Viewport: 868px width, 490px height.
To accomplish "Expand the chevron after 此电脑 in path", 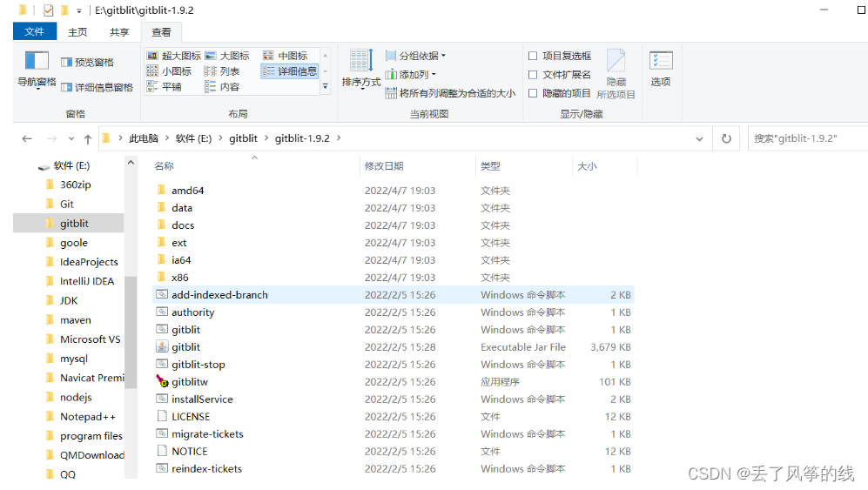I will (x=166, y=138).
